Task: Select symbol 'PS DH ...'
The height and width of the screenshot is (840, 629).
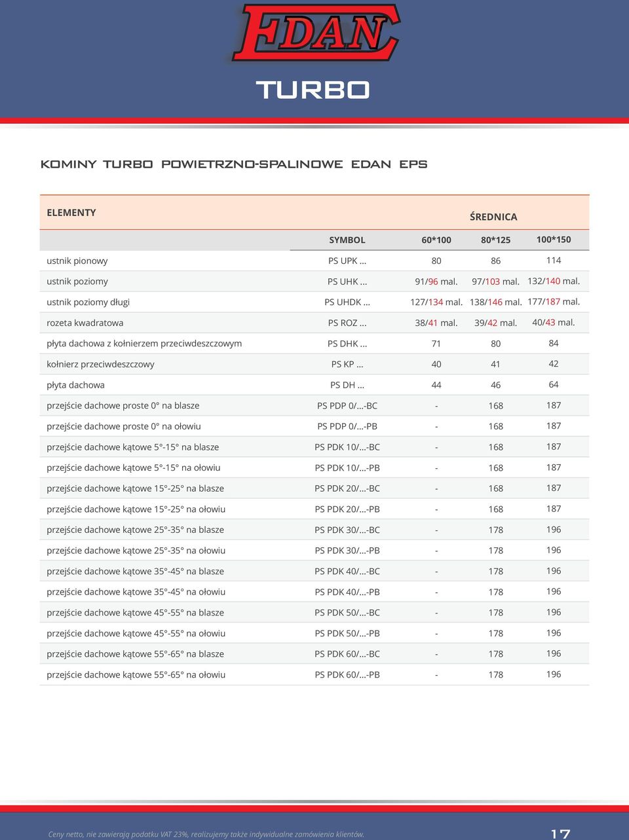Action: [347, 385]
